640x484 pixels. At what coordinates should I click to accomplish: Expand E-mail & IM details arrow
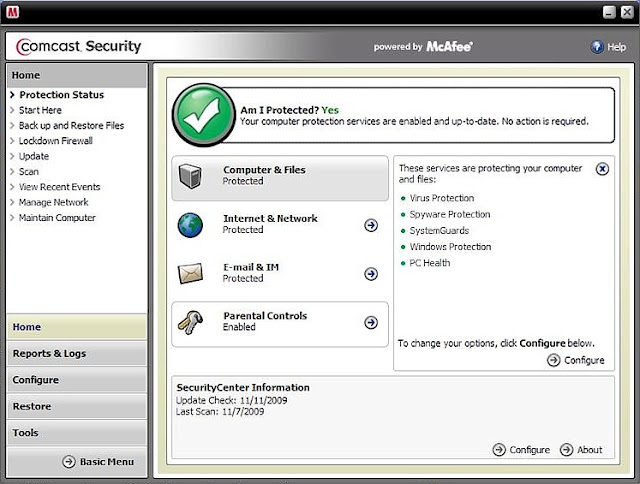pos(371,274)
